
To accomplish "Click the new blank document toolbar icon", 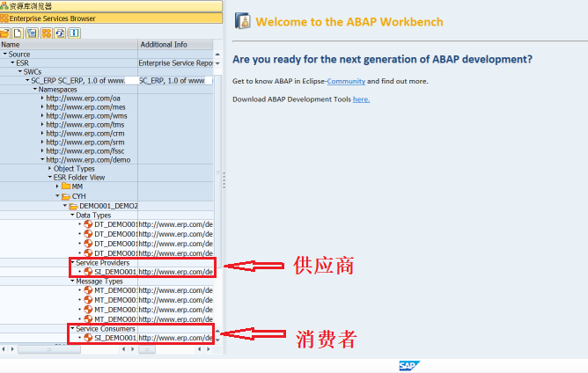I will (x=18, y=33).
